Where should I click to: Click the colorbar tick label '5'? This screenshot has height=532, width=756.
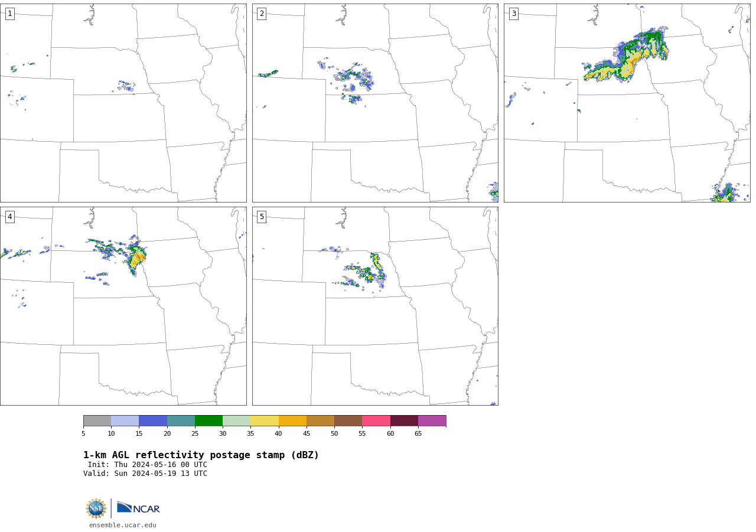tap(83, 434)
